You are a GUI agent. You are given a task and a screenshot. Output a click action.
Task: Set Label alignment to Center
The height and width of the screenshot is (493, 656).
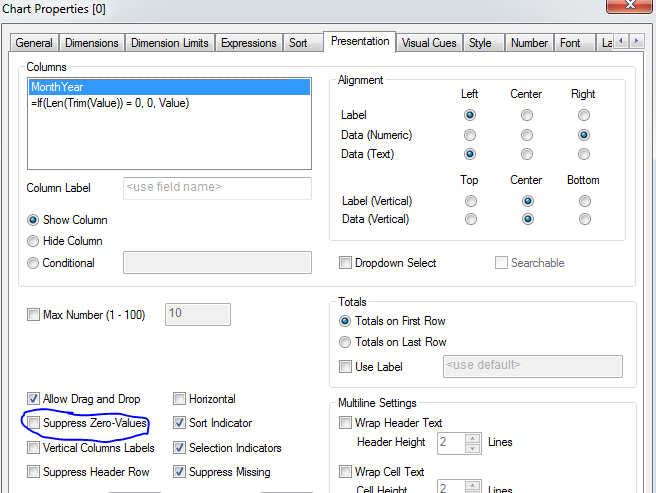pyautogui.click(x=527, y=115)
